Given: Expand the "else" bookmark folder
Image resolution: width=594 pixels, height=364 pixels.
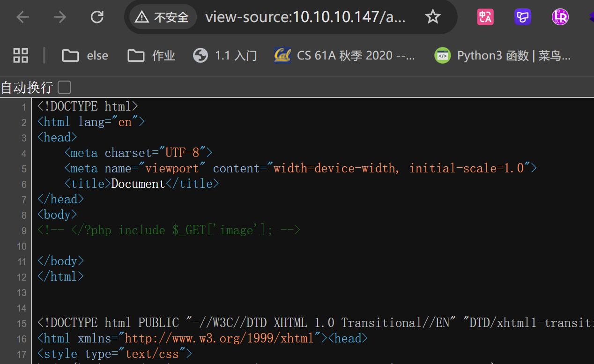Looking at the screenshot, I should (x=85, y=56).
